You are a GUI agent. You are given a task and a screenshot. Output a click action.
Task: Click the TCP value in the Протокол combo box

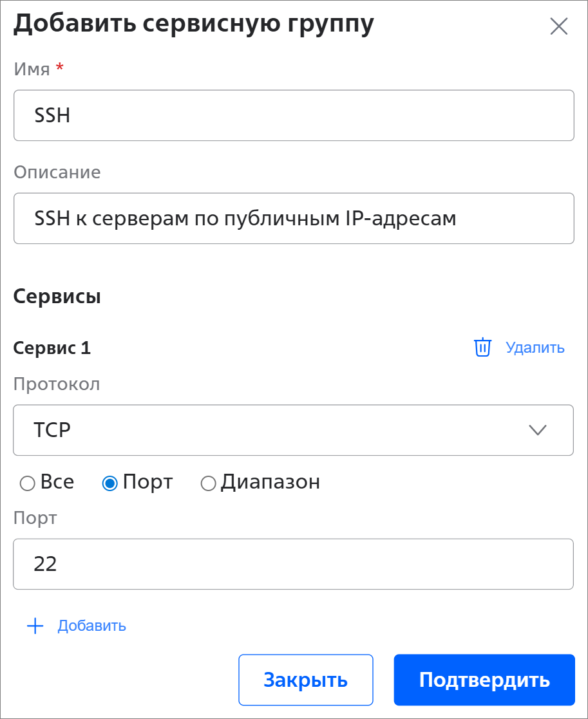[x=52, y=430]
